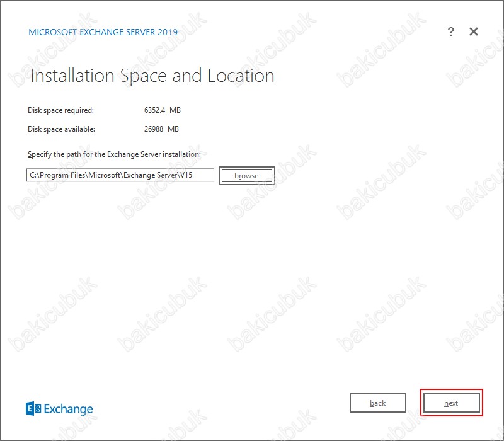Click the Disk space available label

[61, 129]
